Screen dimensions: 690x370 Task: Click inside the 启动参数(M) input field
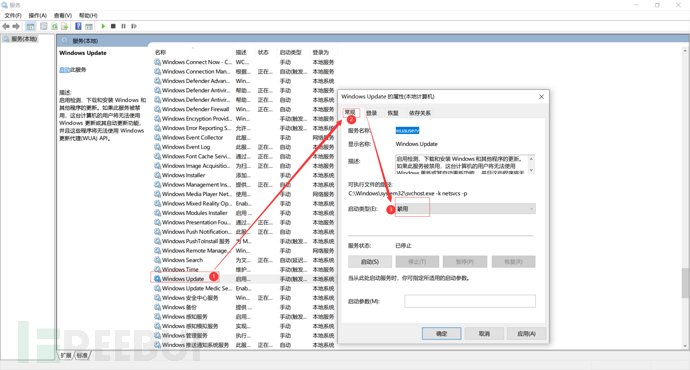click(470, 301)
